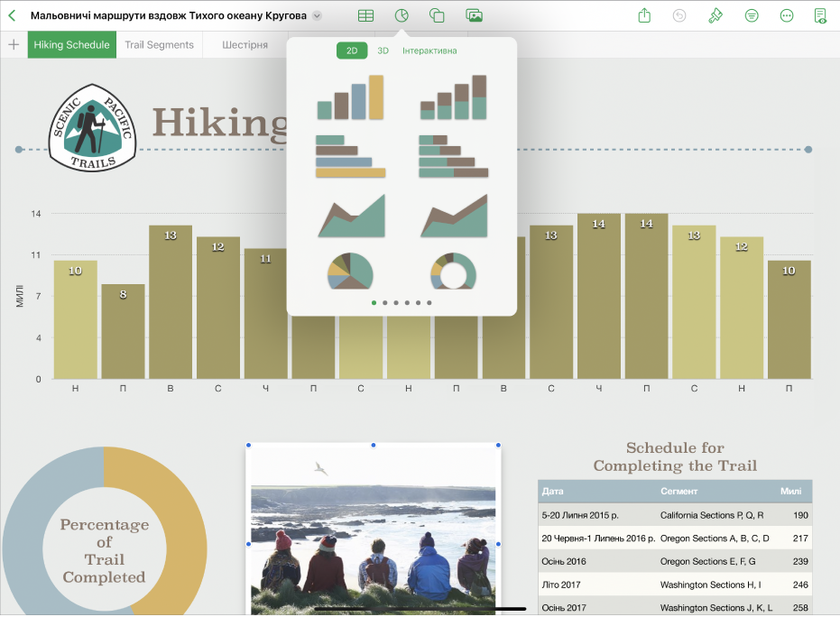
Task: Open the document title dropdown chevron
Action: 318,16
